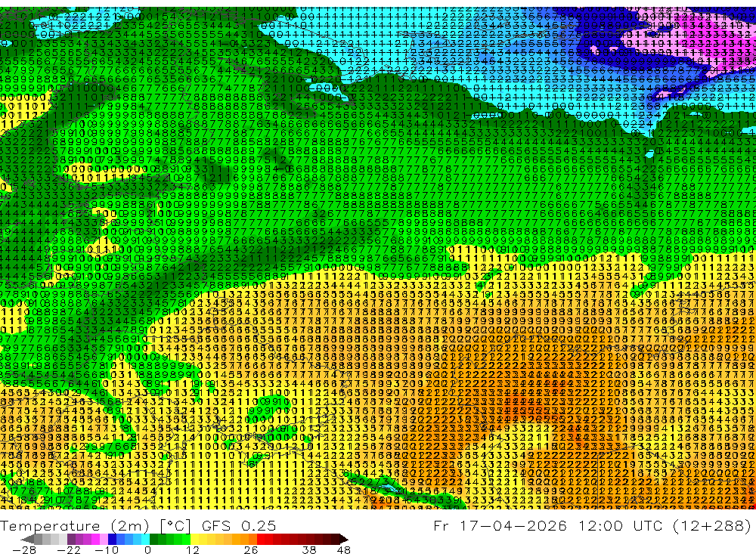Click the dark green legend swatch right of 0
Viewport: 756px width, 554px height.
tap(153, 539)
